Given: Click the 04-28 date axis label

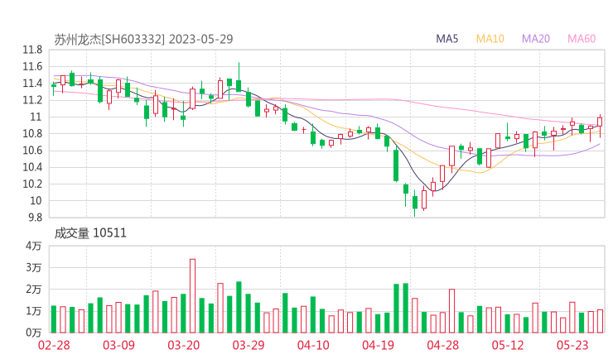Looking at the screenshot, I should click(x=443, y=345).
